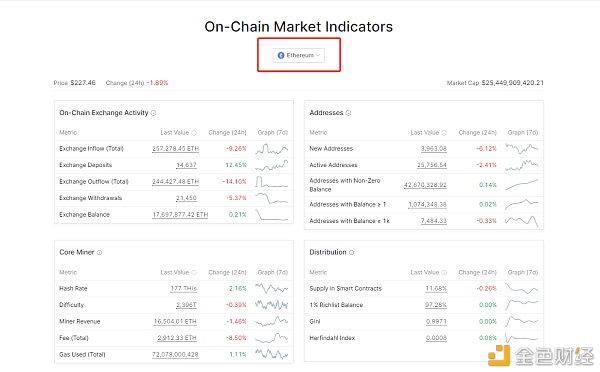Click the Exchange Outflow 7d sparkline graph
Viewport: 600px width, 372px height.
(x=272, y=181)
